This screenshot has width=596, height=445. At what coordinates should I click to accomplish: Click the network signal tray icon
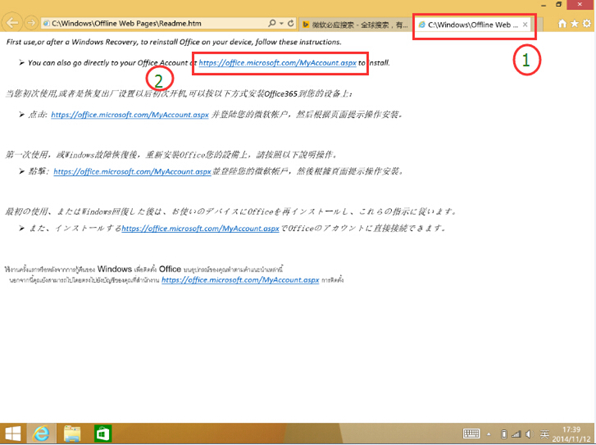[516, 434]
